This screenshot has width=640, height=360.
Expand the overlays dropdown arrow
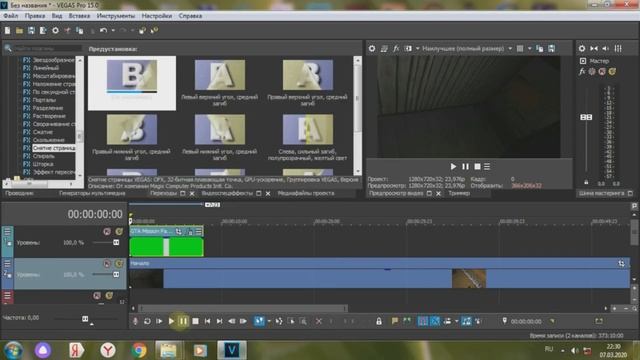[529, 49]
